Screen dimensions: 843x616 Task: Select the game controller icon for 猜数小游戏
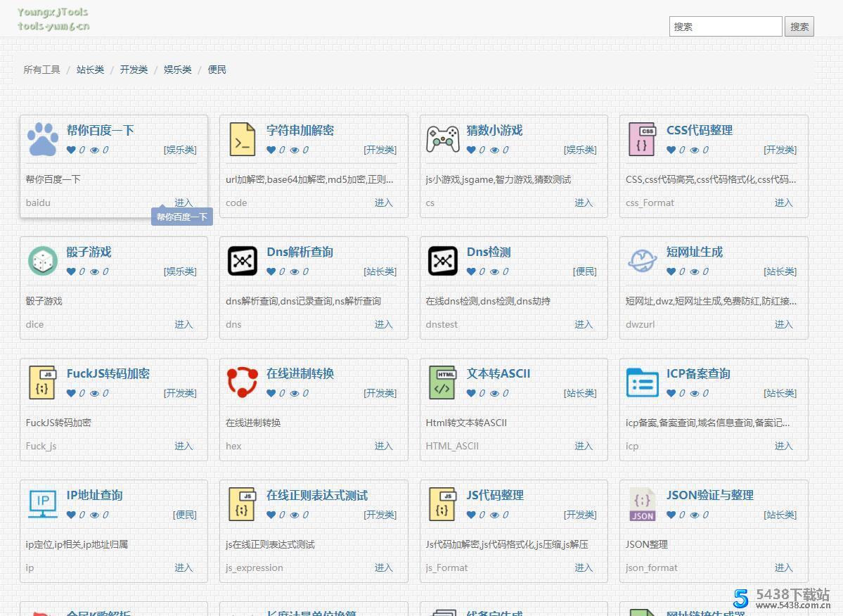tap(442, 139)
